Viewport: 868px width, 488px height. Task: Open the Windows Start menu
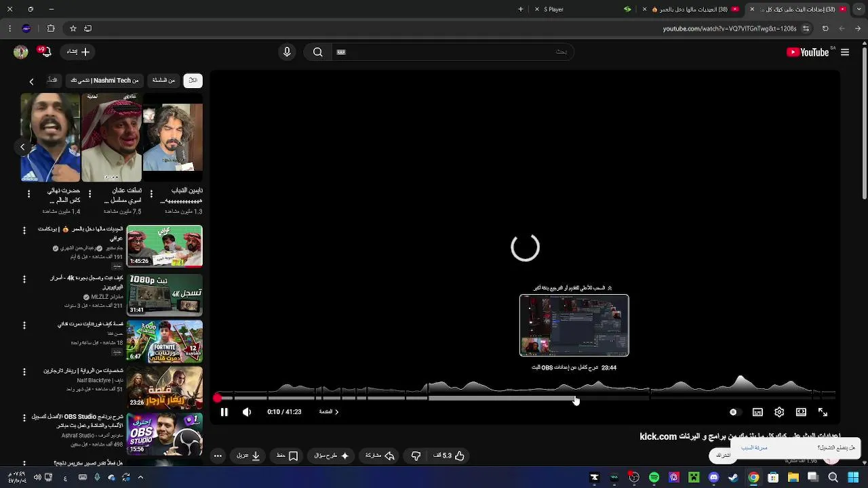click(x=853, y=478)
